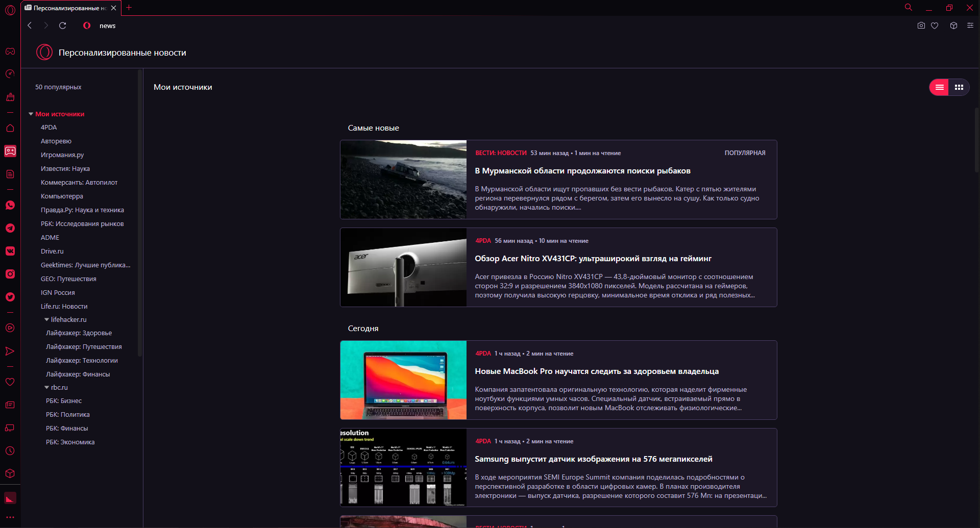Reload the page

coord(63,26)
